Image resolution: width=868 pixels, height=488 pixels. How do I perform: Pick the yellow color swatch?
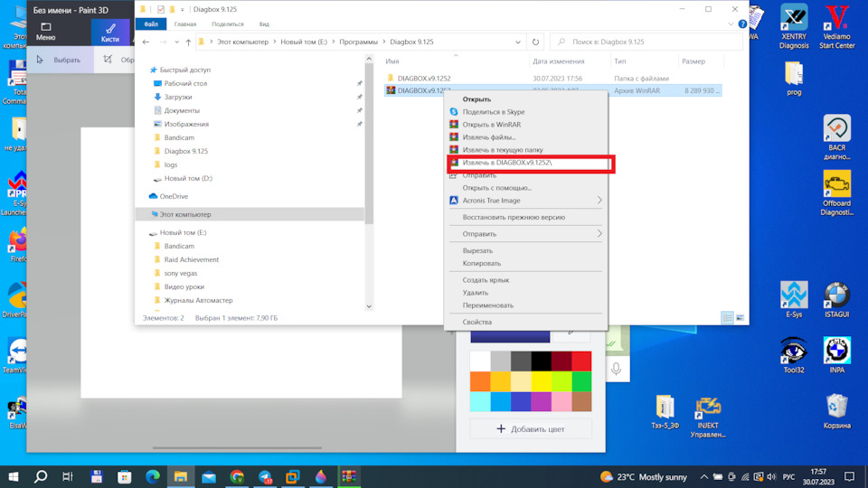pyautogui.click(x=541, y=381)
